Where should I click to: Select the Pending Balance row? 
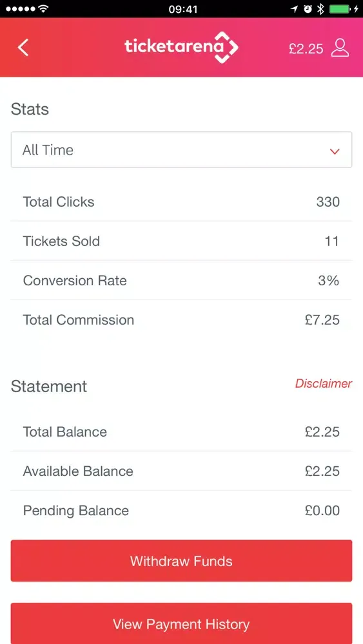click(181, 511)
